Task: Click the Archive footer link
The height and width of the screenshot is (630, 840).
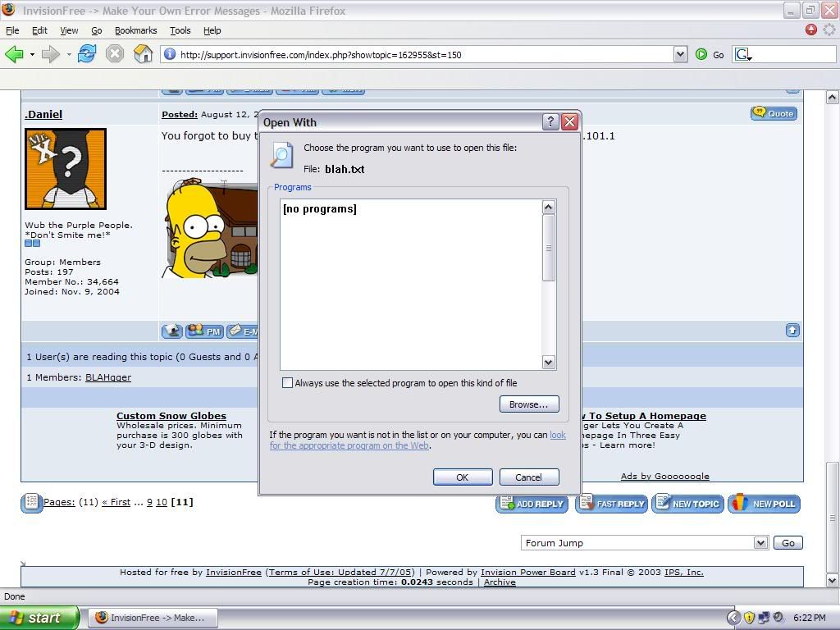Action: 500,582
